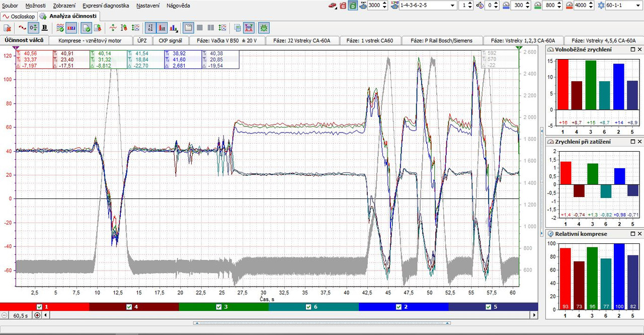This screenshot has height=335, width=644.
Task: Click the auto-fit vertical waveform icon
Action: (134, 28)
